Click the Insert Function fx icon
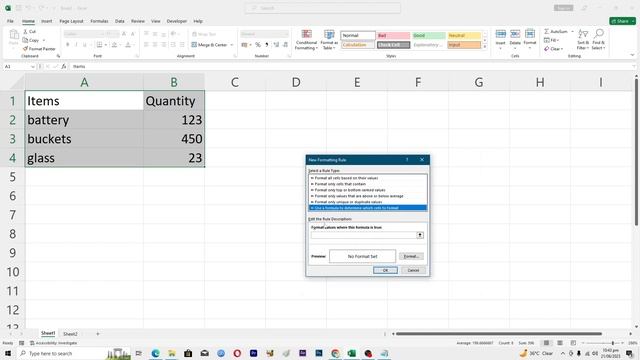 click(64, 66)
